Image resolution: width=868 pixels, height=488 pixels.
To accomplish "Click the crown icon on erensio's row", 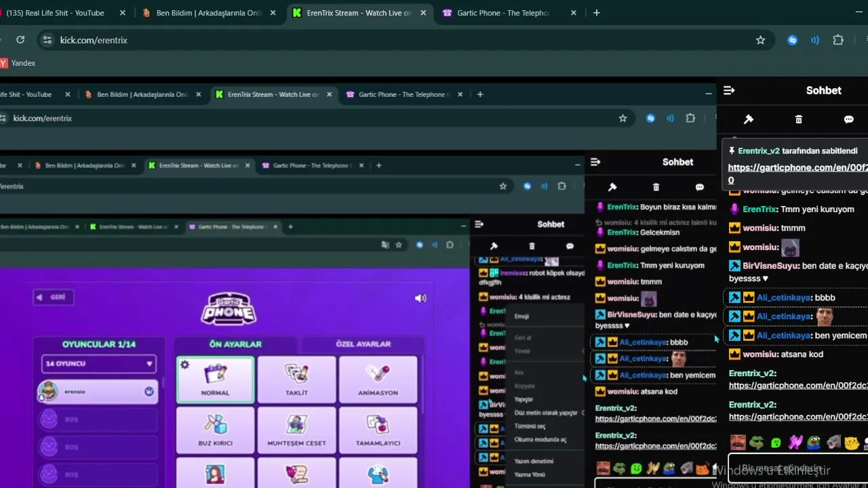I will tap(149, 392).
